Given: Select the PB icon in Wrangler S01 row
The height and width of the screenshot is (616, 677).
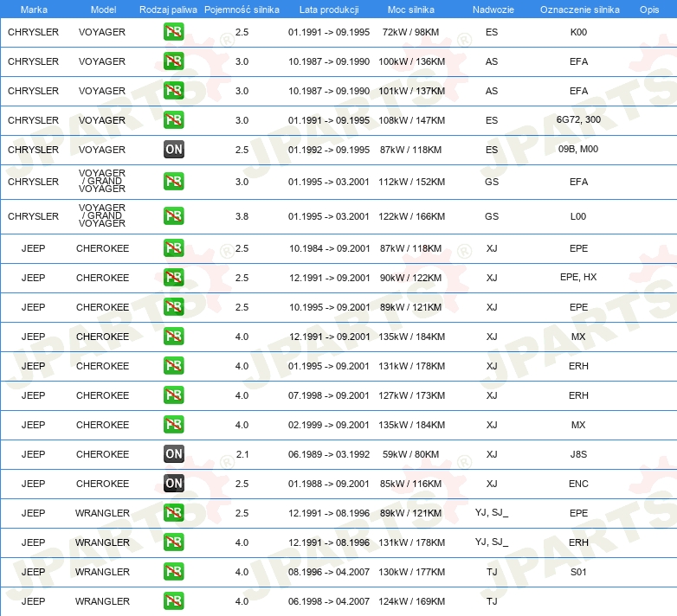Looking at the screenshot, I should (173, 572).
